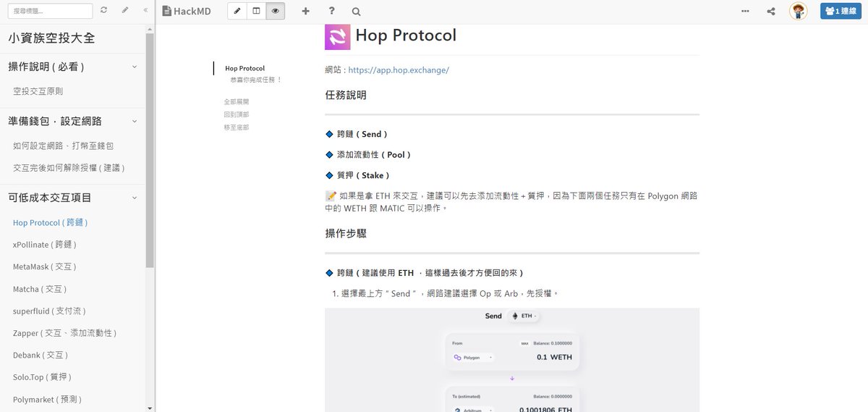
Task: Click the Send screenshot image
Action: [512, 360]
